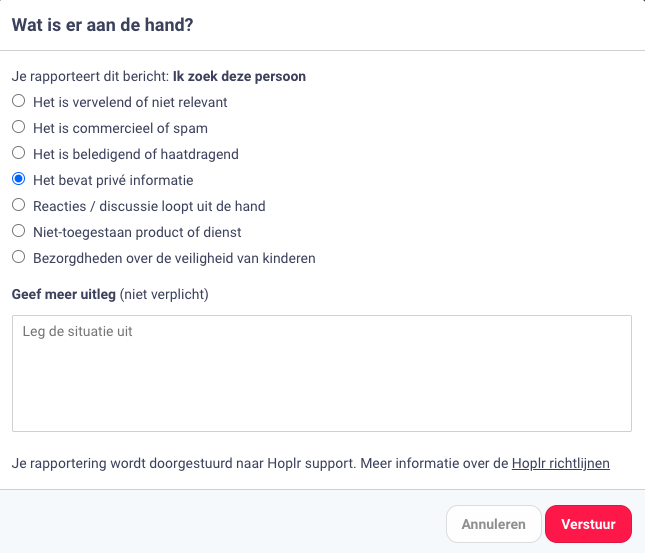This screenshot has height=553, width=645.
Task: Click the 'Het is commercieel of spam' label text
Action: click(120, 128)
